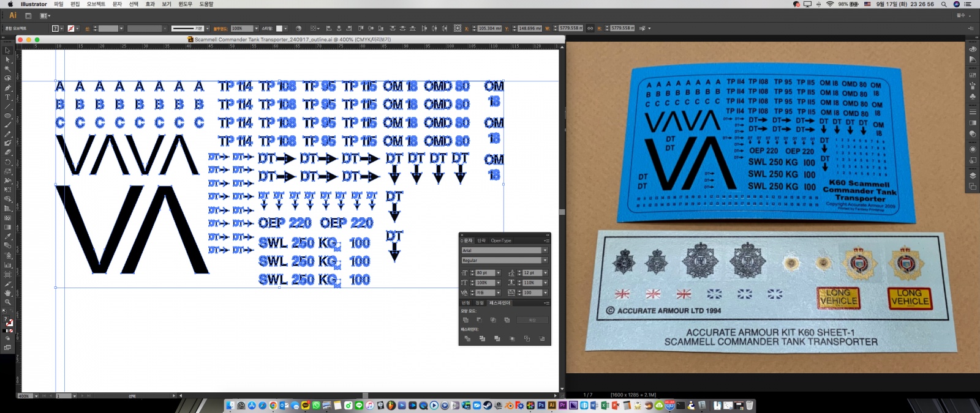Click the Exclude shape mode icon
The image size is (980, 413).
[507, 320]
